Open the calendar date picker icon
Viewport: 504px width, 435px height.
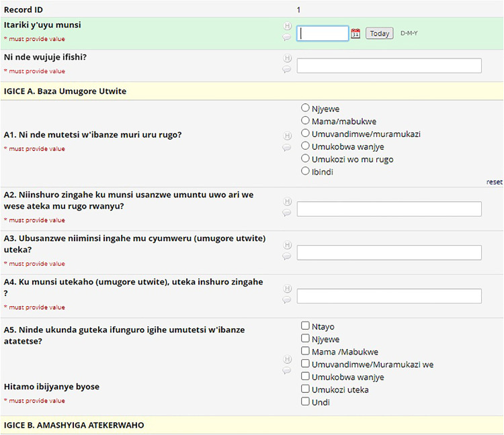[x=355, y=34]
